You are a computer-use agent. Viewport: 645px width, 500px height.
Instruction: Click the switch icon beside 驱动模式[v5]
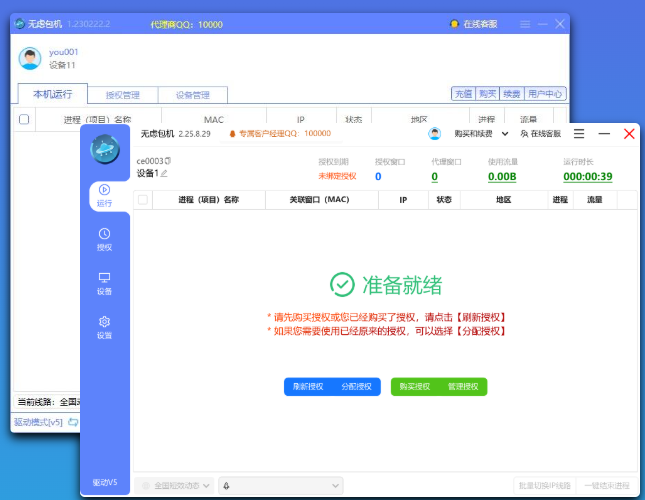[x=73, y=422]
